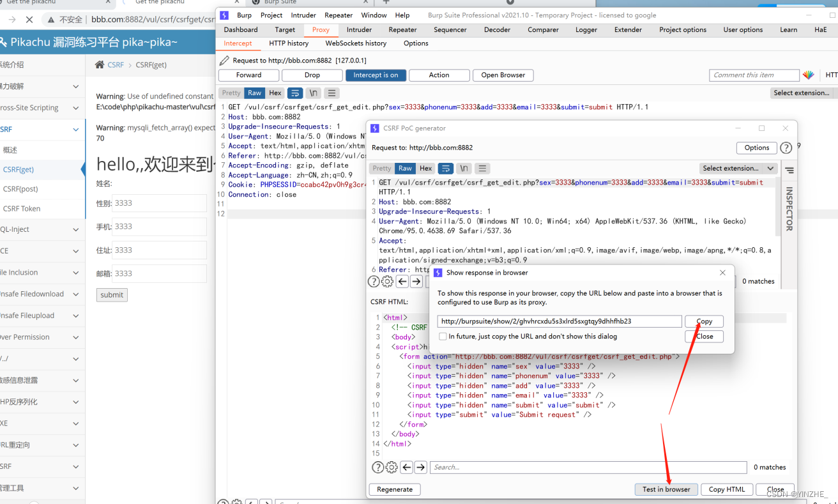Click the browser stop-loading X icon
The height and width of the screenshot is (504, 838).
coord(31,20)
